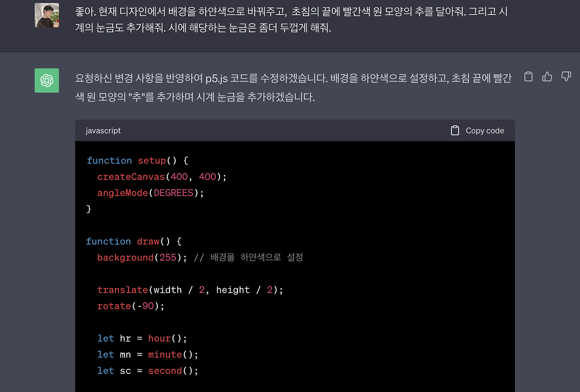Screen dimensions: 580x392
Task: Click the clipboard icon beside Copy code
Action: (x=454, y=130)
